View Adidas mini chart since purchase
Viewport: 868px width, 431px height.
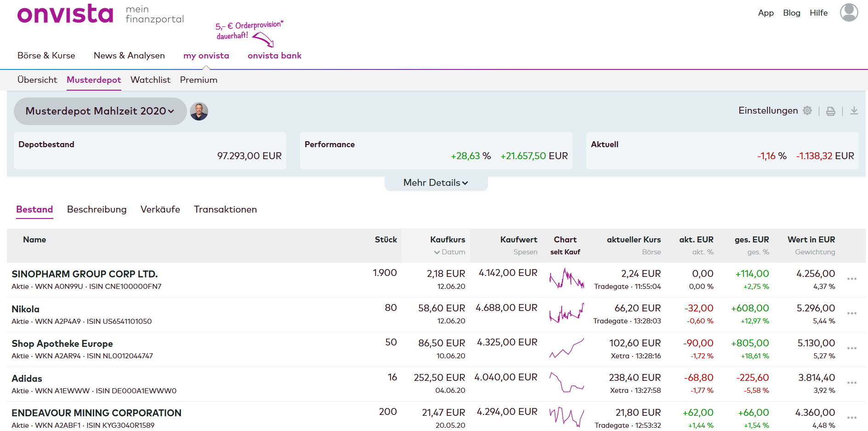[567, 383]
